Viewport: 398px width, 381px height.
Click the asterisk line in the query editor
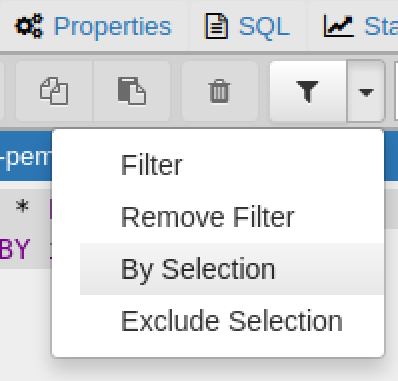[22, 207]
